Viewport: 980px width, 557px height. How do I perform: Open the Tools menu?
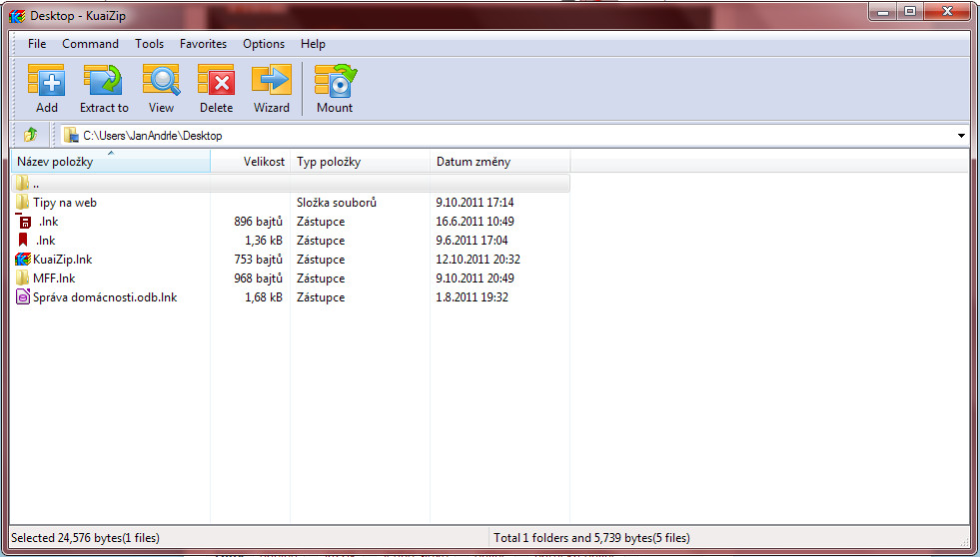(x=150, y=44)
